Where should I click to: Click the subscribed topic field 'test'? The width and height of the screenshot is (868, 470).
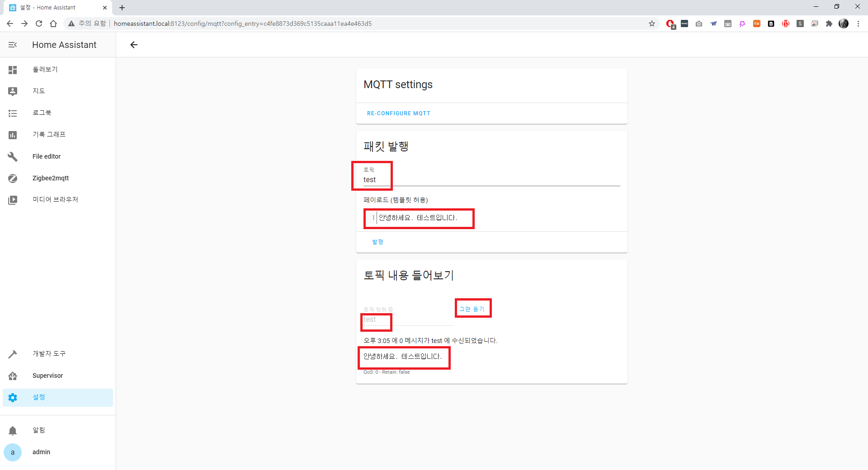click(x=408, y=320)
